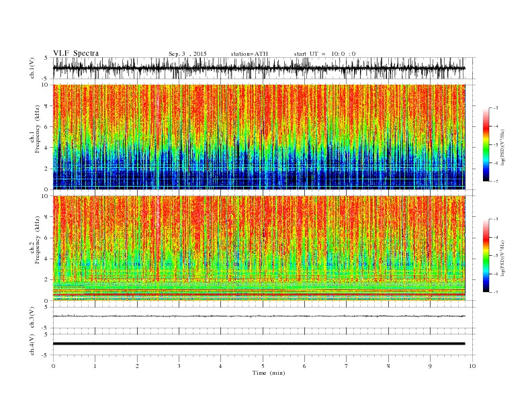Image resolution: width=532 pixels, height=411 pixels.
Task: Click inside the ch.2 spectrogram panel
Action: pos(259,248)
